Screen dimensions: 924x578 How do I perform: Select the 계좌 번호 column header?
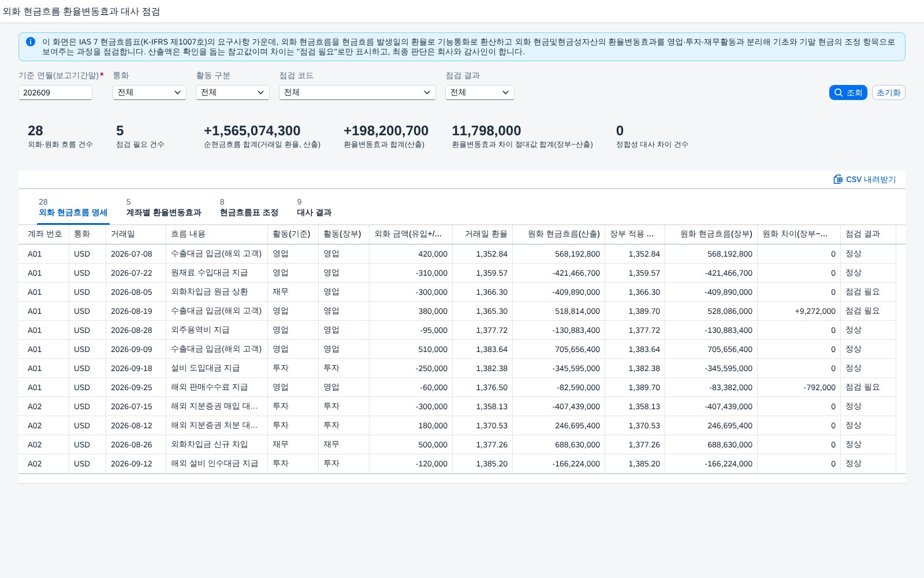tap(44, 234)
